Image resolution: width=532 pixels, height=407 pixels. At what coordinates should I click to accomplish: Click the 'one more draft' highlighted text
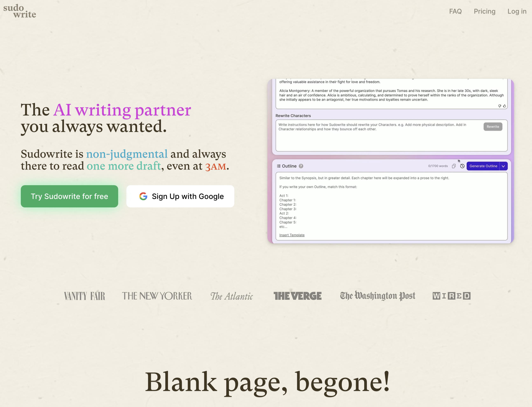pos(124,166)
